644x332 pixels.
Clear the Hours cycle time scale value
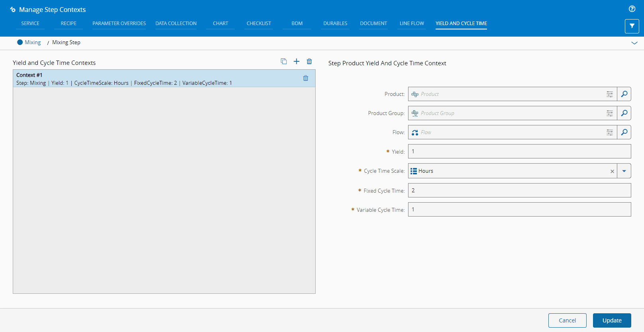point(612,171)
